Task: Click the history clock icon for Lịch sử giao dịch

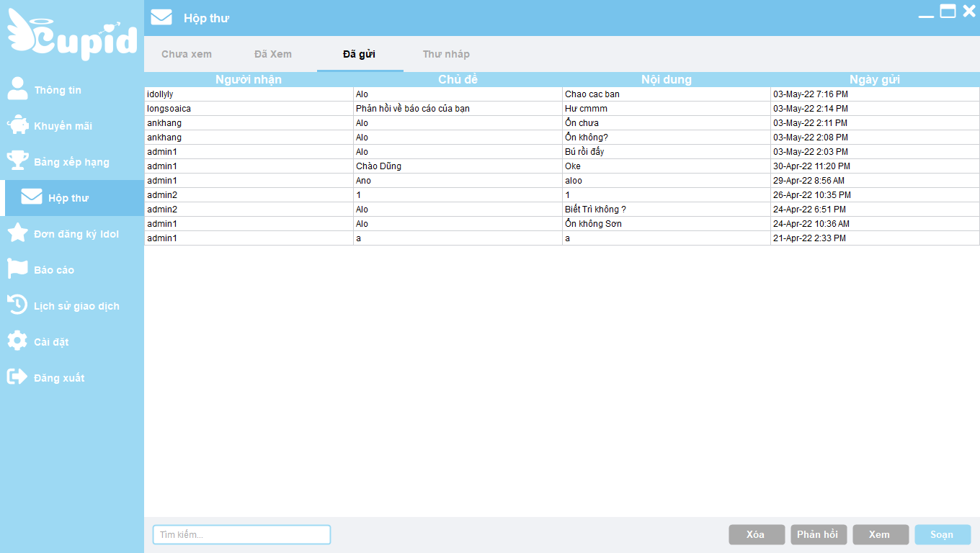Action: coord(17,305)
